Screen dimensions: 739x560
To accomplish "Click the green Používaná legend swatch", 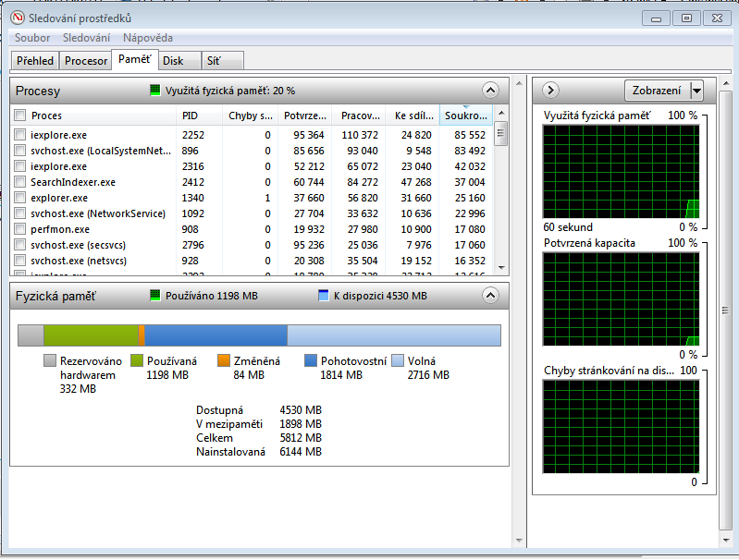I will [x=137, y=360].
